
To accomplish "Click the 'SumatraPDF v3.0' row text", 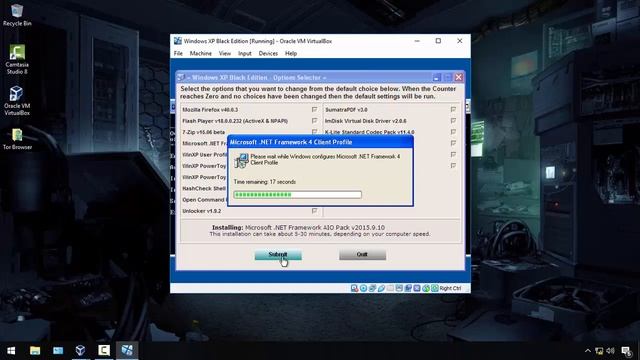I will [346, 110].
